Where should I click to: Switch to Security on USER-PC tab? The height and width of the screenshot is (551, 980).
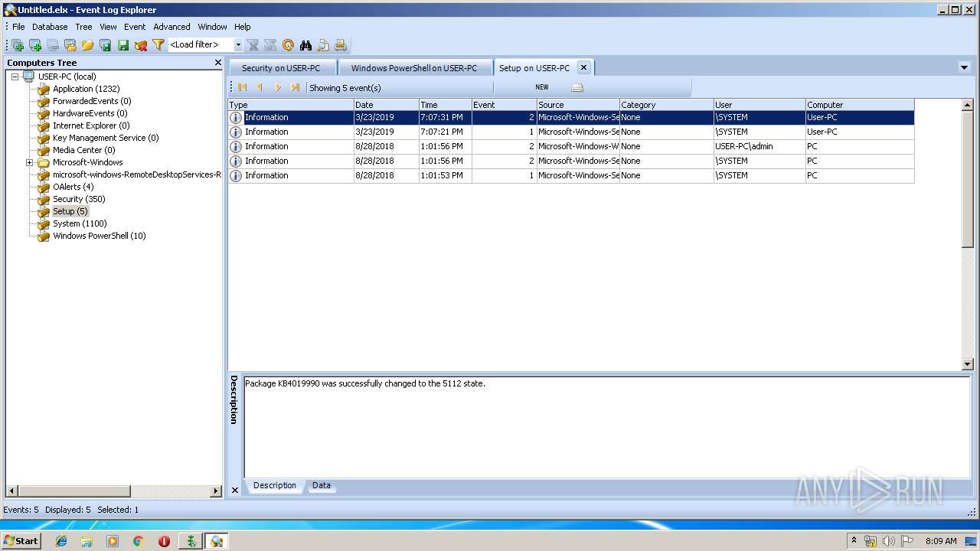point(281,68)
